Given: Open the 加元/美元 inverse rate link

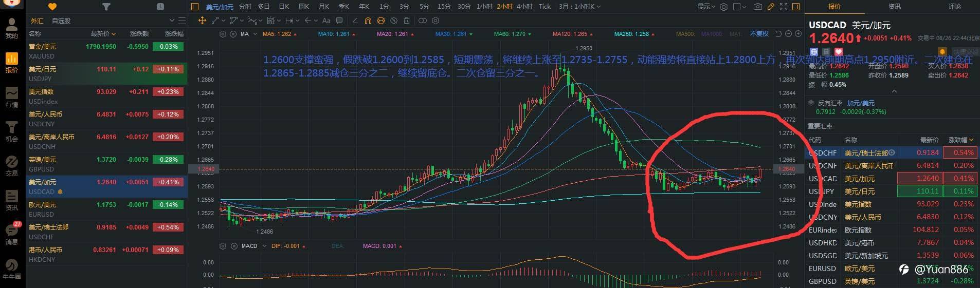Looking at the screenshot, I should tap(861, 103).
